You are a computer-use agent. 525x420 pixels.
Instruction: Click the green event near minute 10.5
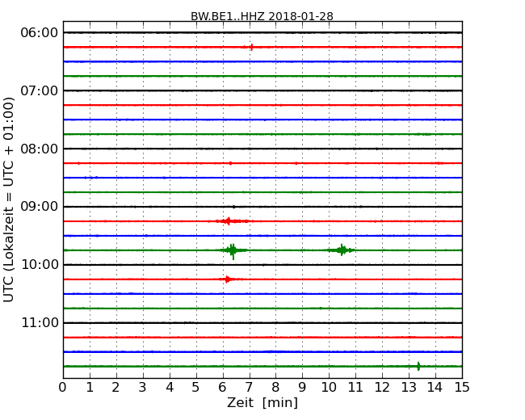pyautogui.click(x=342, y=250)
